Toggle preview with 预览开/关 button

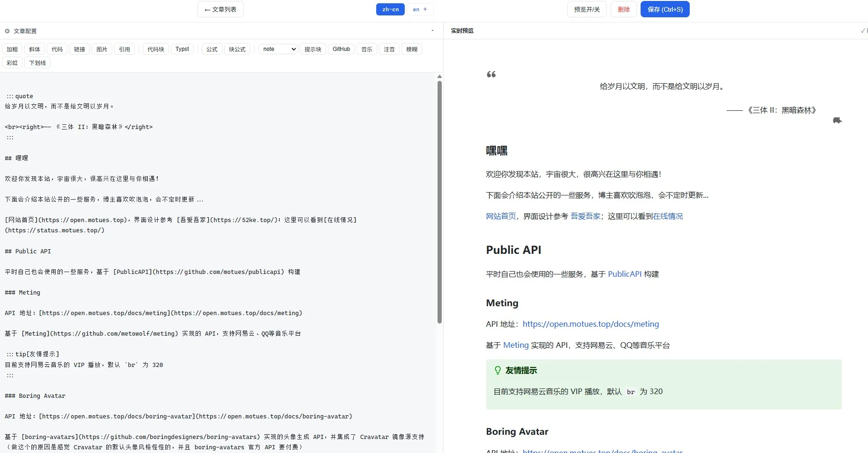click(x=587, y=9)
